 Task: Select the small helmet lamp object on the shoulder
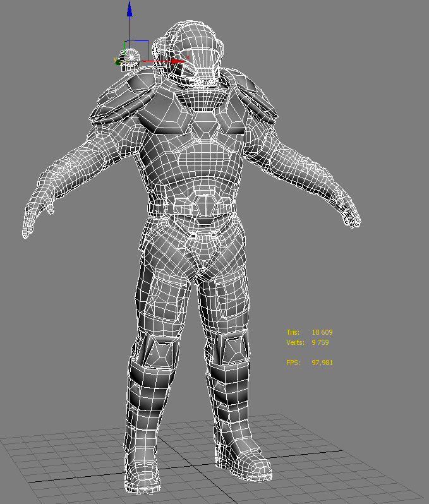tap(130, 59)
